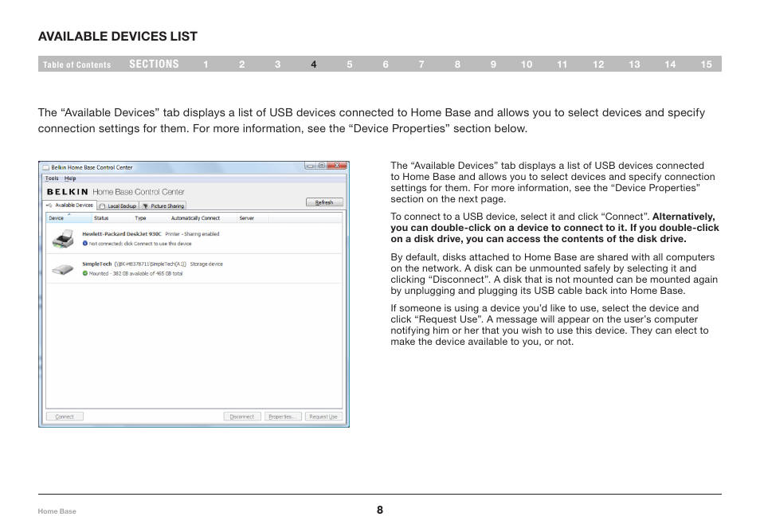760x532 pixels.
Task: Click Belkin window title bar icon
Action: pos(46,167)
